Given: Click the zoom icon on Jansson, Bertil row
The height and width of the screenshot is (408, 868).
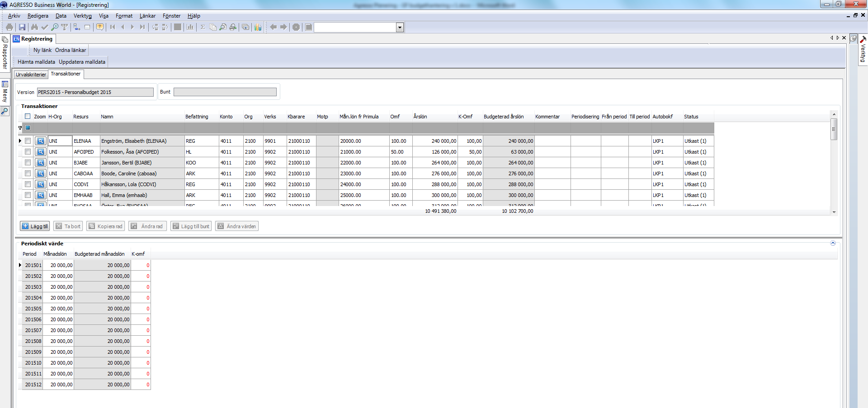Looking at the screenshot, I should coord(41,163).
